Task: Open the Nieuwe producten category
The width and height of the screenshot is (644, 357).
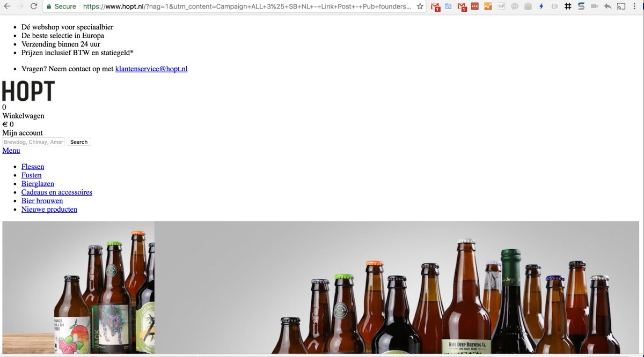Action: pyautogui.click(x=49, y=209)
